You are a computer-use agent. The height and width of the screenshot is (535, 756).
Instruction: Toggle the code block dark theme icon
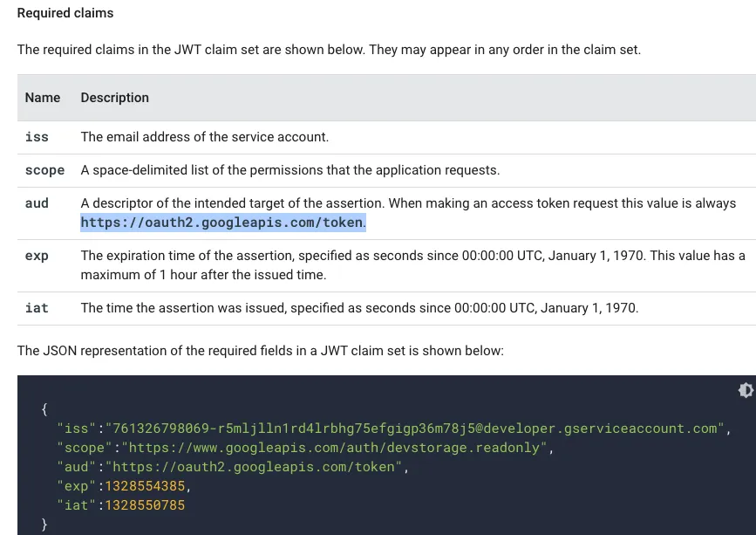point(746,390)
